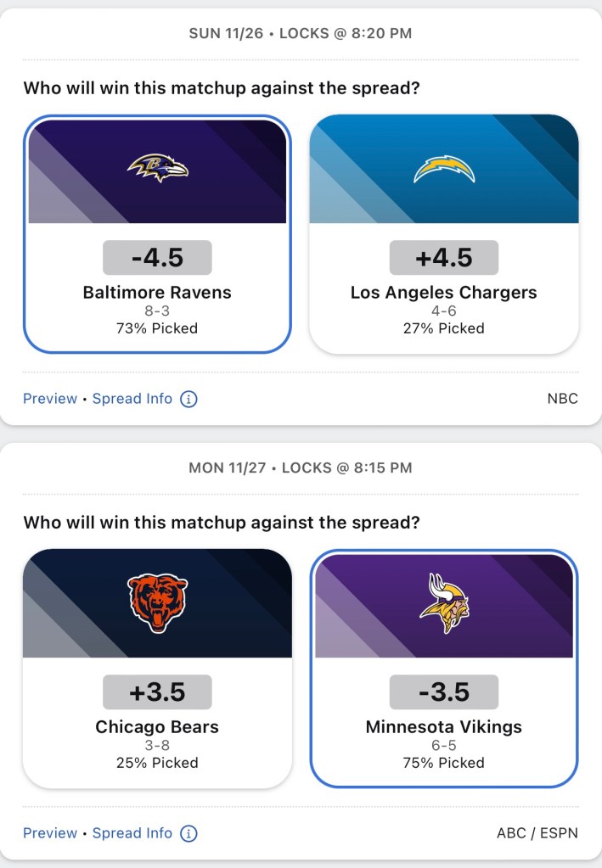Open the info icon in the Ravens-Chargers card
The height and width of the screenshot is (868, 602).
188,399
